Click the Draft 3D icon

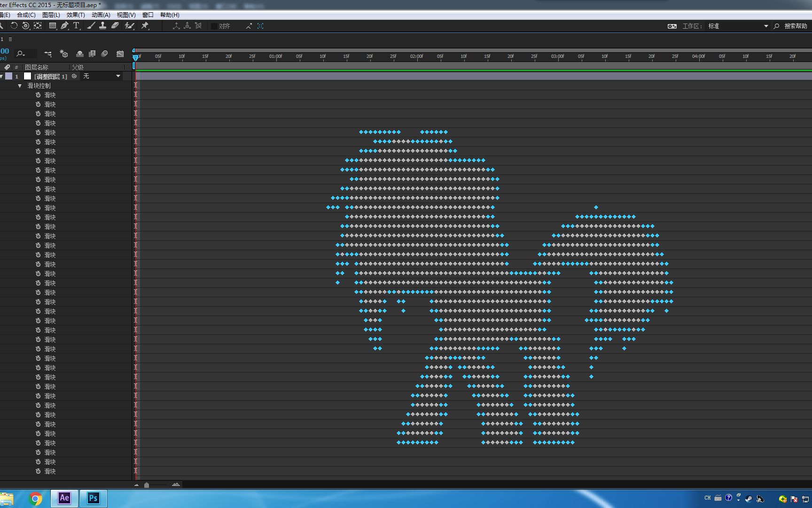click(x=64, y=54)
